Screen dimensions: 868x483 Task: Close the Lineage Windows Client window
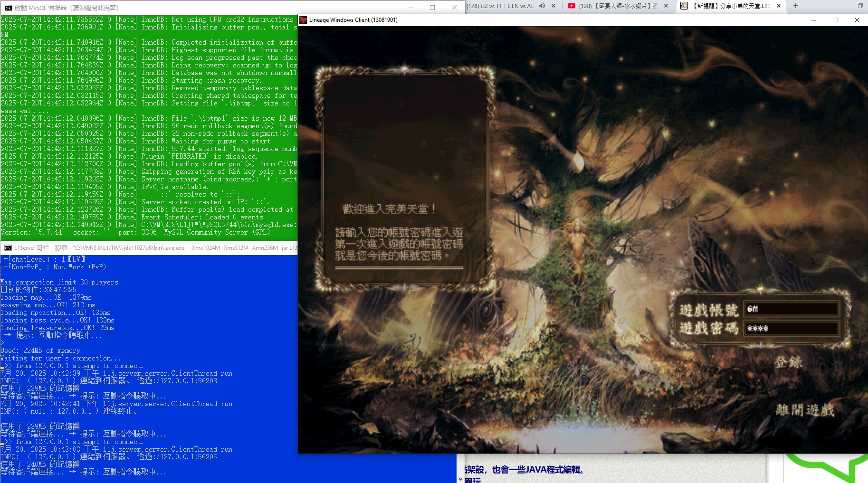point(857,20)
